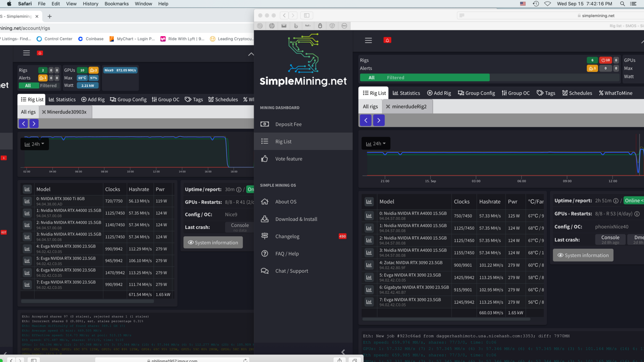Open Safari Bookmarks menu

117,4
